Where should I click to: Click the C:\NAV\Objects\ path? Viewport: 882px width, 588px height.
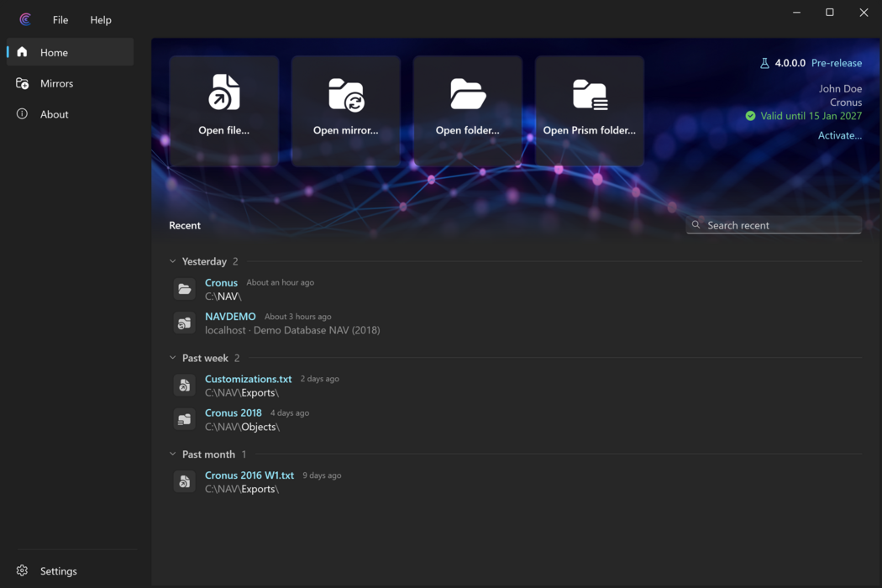[x=243, y=427]
